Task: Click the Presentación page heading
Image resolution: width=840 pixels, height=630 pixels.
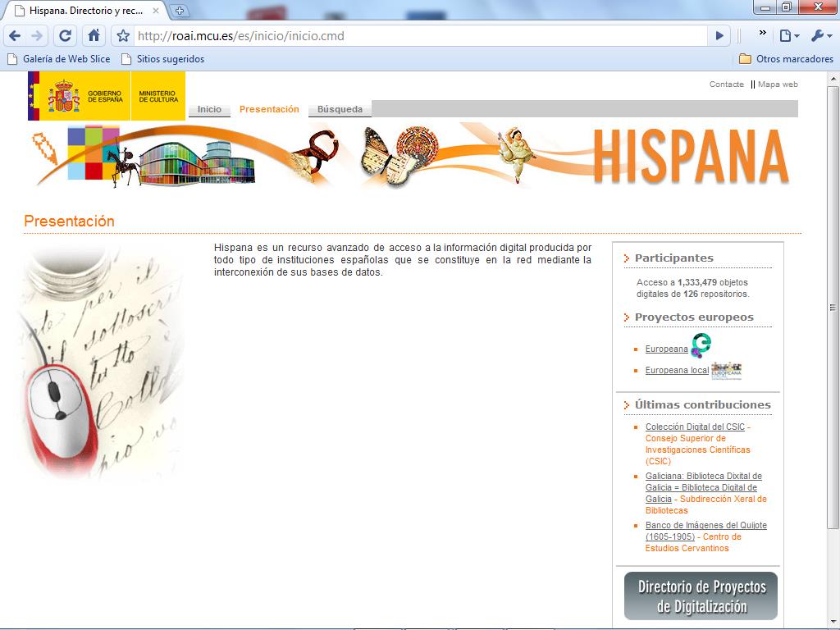Action: (69, 221)
